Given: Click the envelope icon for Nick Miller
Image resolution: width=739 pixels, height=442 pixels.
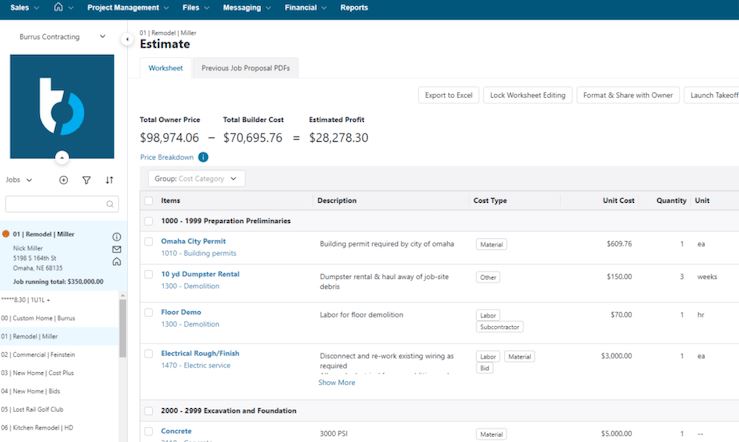Looking at the screenshot, I should click(x=116, y=249).
